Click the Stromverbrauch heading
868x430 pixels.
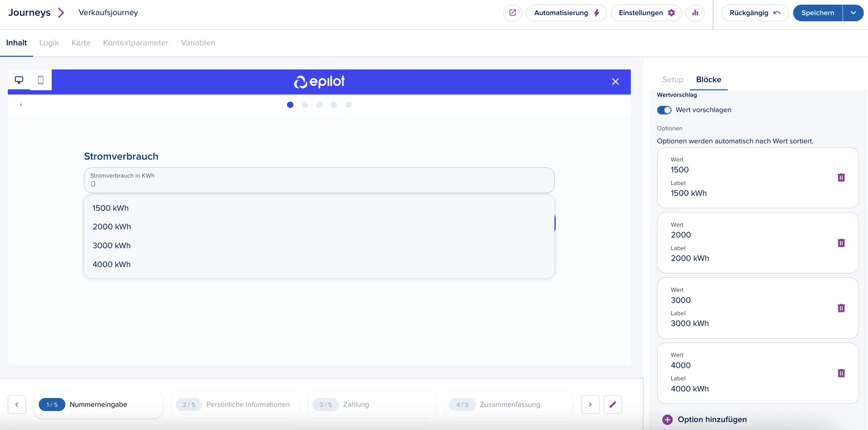point(121,156)
